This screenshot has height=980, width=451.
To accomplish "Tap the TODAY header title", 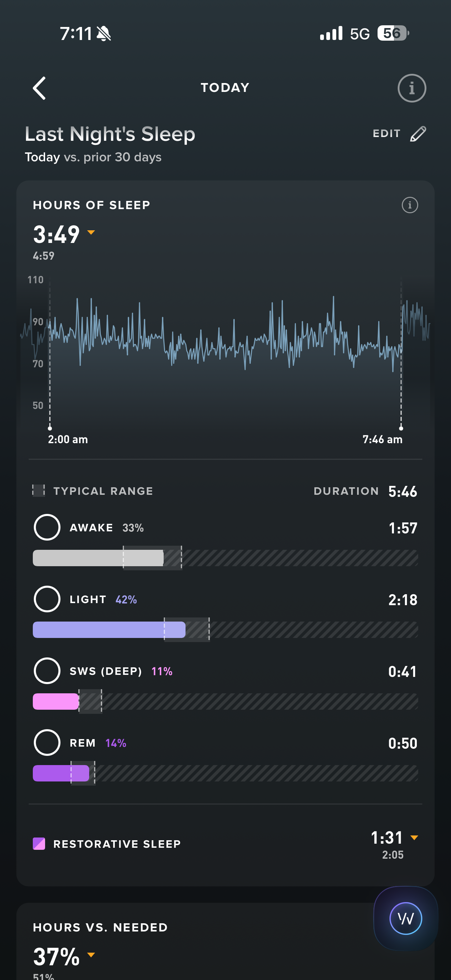I will [x=225, y=88].
